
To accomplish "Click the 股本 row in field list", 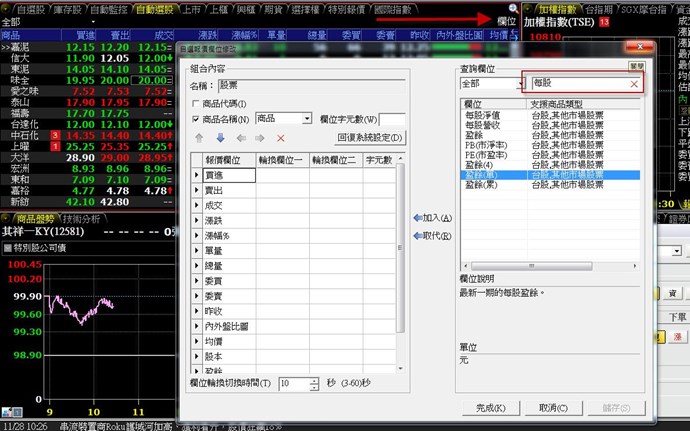I will (294, 356).
